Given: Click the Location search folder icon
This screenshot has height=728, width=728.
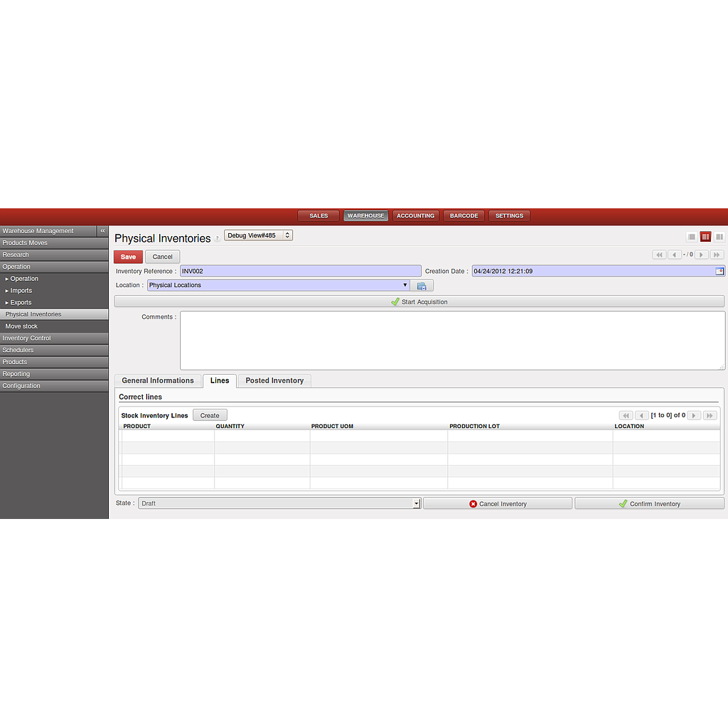Looking at the screenshot, I should (x=422, y=286).
